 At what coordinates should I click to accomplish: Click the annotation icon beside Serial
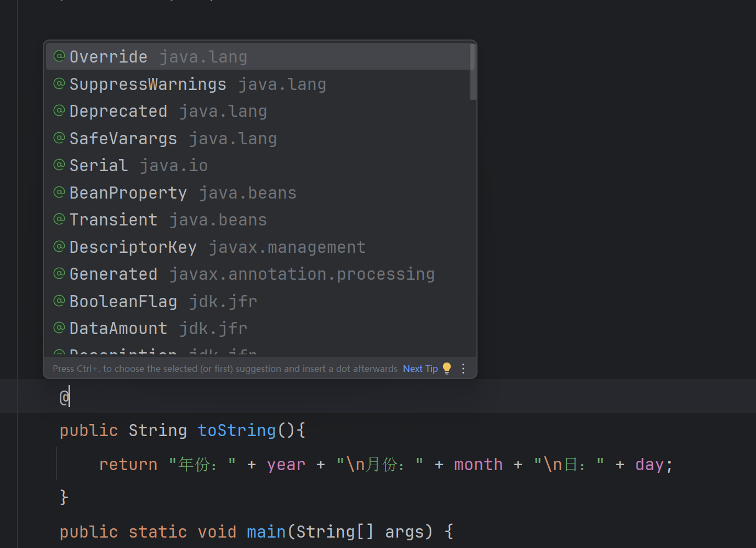pyautogui.click(x=59, y=165)
